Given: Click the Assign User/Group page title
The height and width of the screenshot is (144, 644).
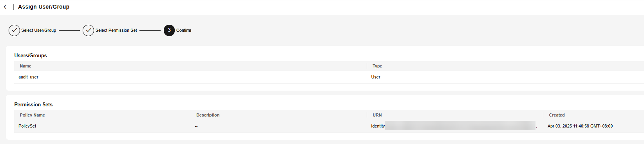Looking at the screenshot, I should (44, 7).
